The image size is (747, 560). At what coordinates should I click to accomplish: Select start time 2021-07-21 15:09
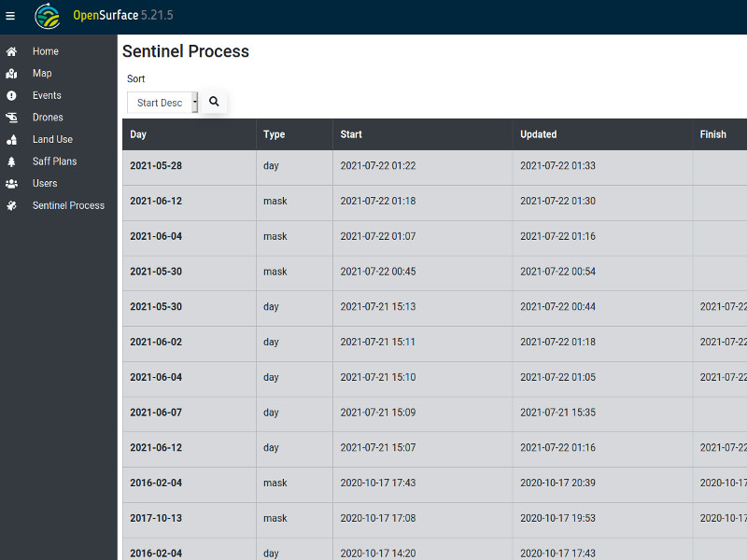378,413
